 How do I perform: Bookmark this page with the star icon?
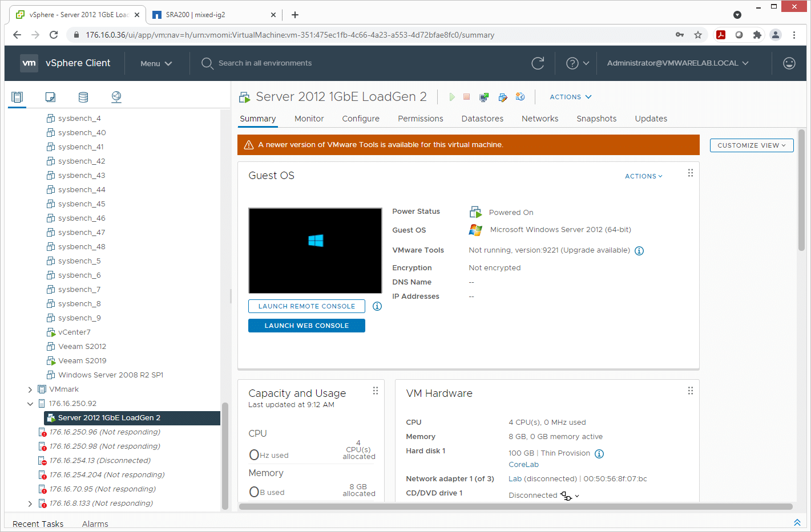[x=698, y=35]
